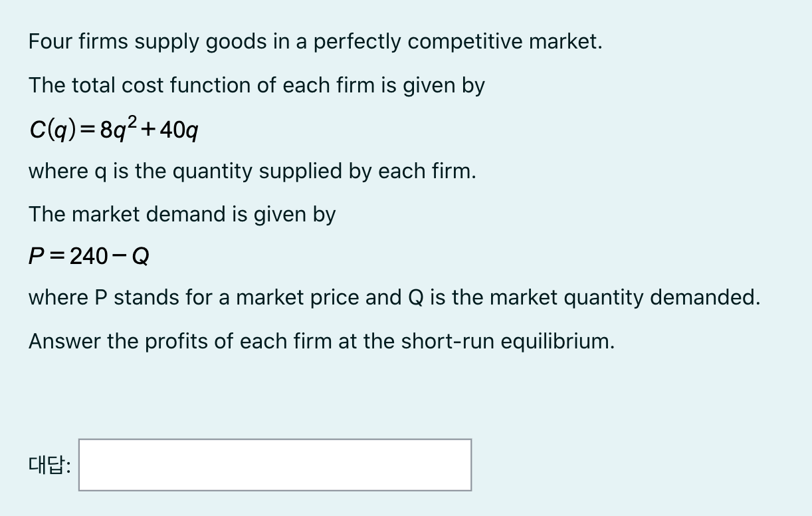Click the cost function C(q)=8q²+40q

coord(114,128)
